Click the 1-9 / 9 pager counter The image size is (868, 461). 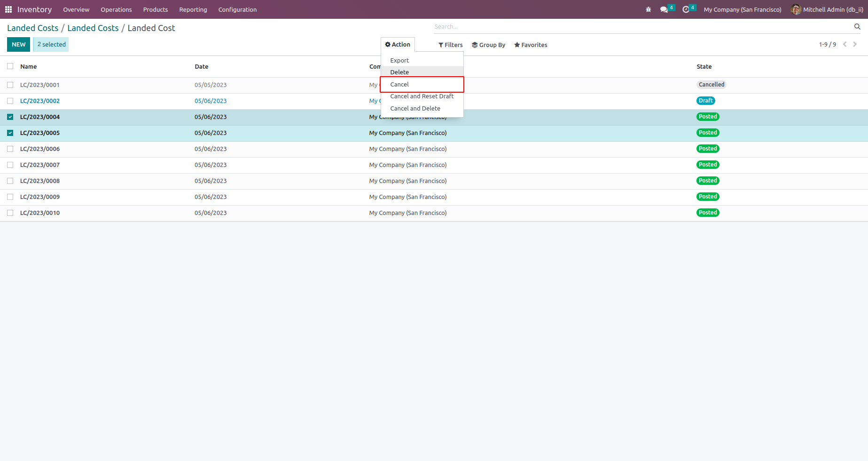coord(828,45)
